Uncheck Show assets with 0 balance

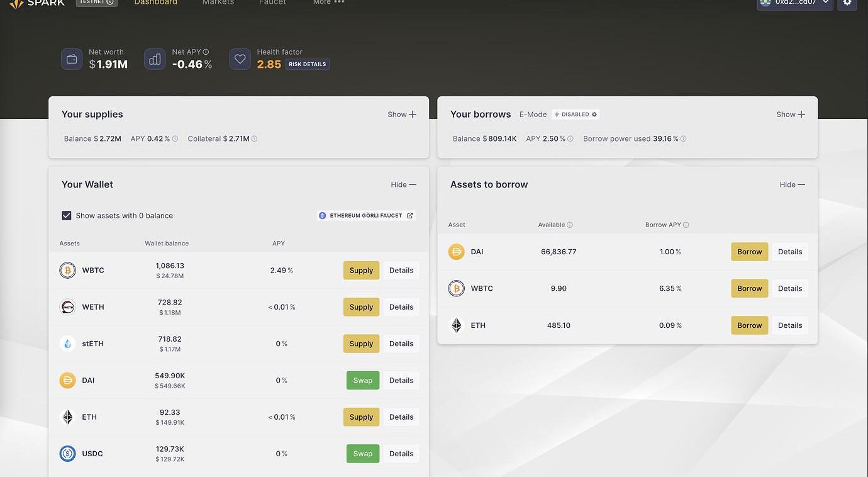(x=67, y=216)
